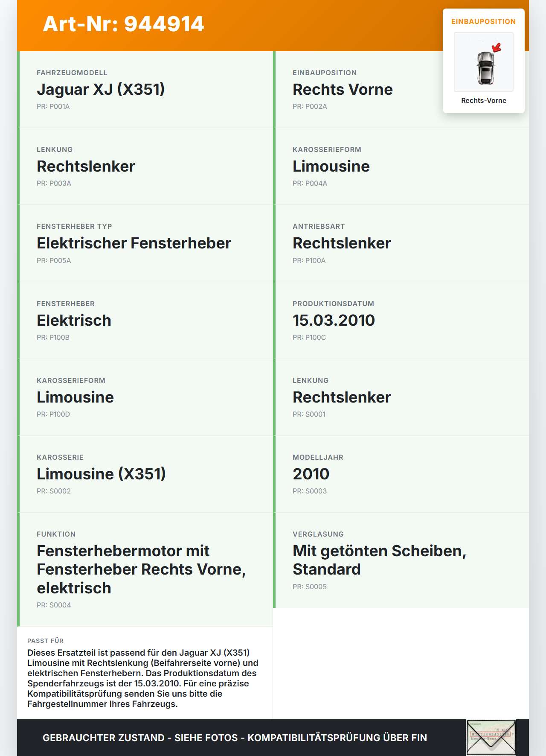Click the Mit getönten Scheiben Verglasung value
Viewport: 546px width, 756px height.
[379, 560]
